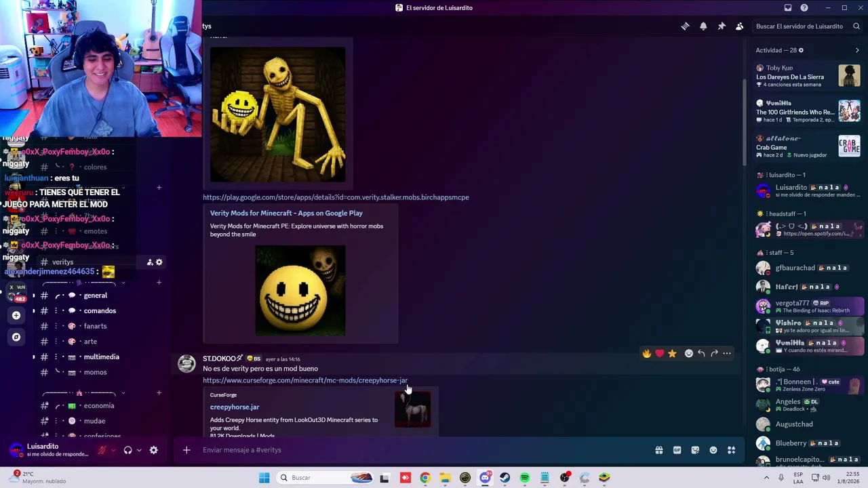Show pinned messages with the pin icon
The image size is (868, 488).
point(722,26)
